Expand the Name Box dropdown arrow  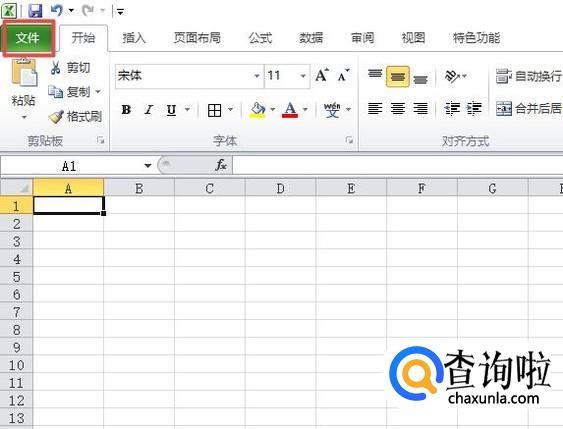(x=148, y=166)
